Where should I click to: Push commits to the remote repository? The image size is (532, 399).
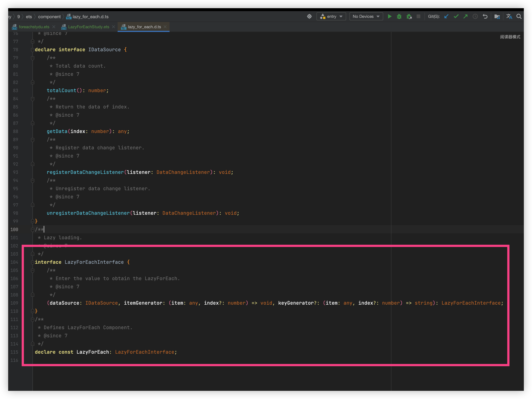coord(466,16)
